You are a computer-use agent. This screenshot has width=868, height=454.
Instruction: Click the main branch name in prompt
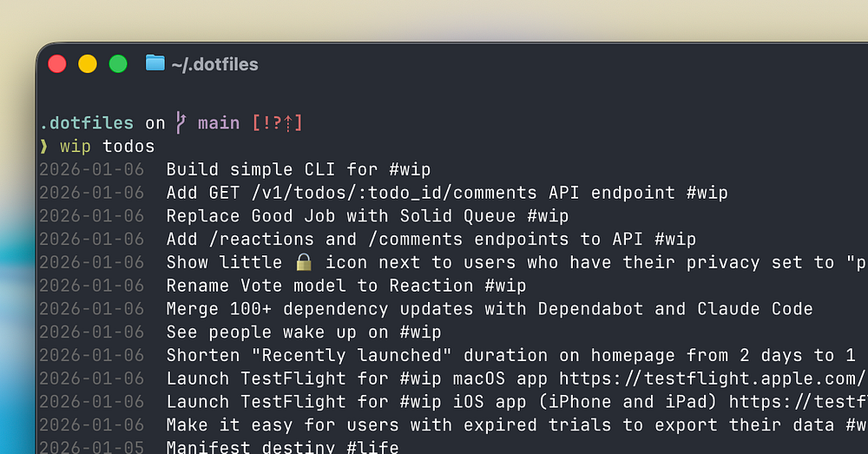coord(219,122)
